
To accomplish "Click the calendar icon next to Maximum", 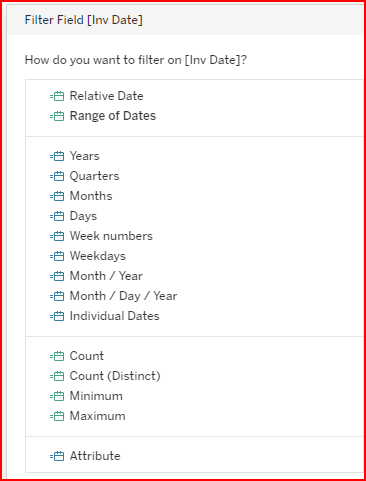I will (57, 416).
